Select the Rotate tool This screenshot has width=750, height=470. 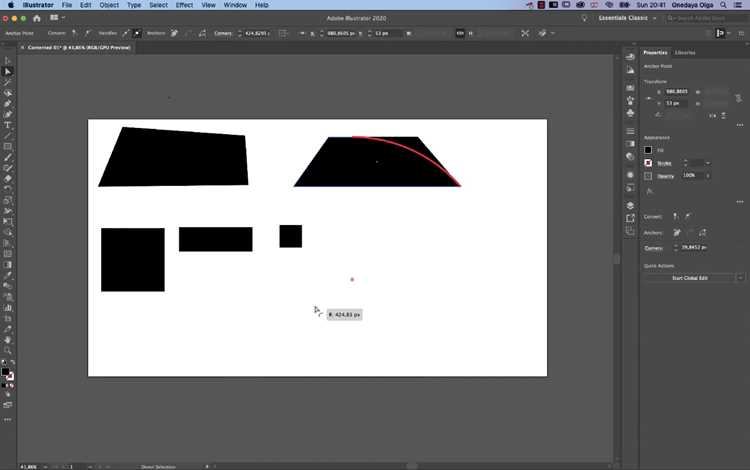8,189
